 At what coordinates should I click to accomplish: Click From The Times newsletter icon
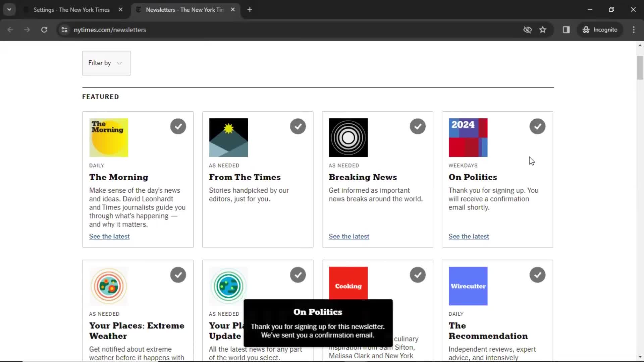coord(228,137)
